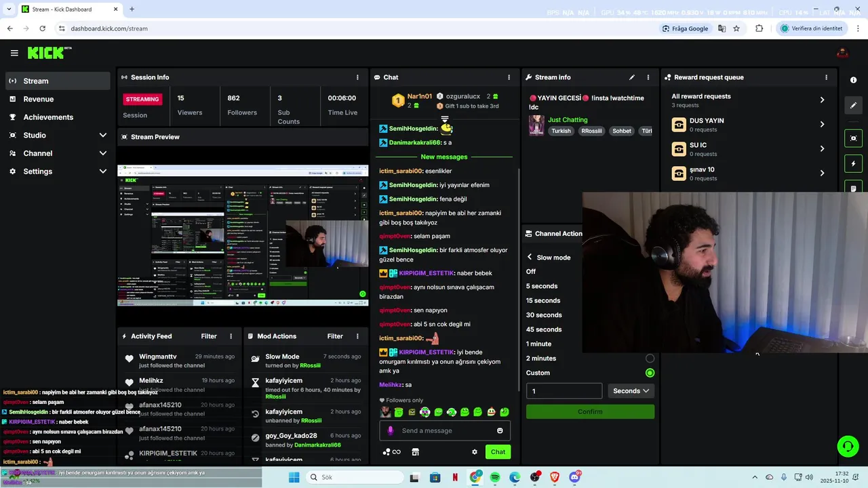Click the clip capture icon in right sidebar
This screenshot has width=868, height=488.
click(853, 138)
